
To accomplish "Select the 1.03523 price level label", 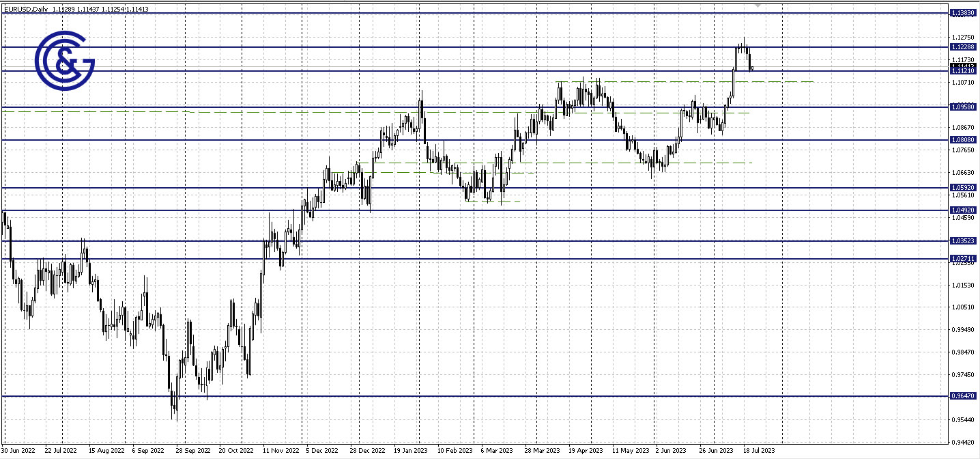I will point(963,240).
